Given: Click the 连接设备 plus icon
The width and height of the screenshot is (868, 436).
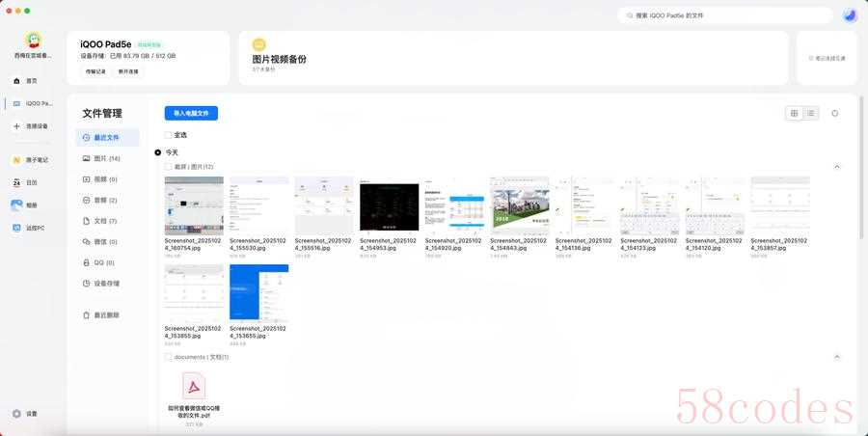Looking at the screenshot, I should (16, 126).
